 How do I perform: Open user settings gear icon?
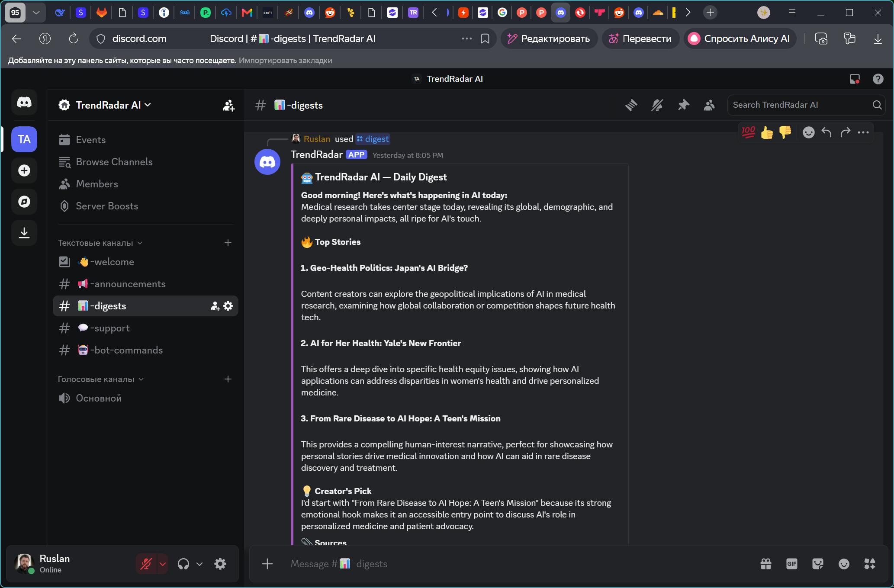(220, 564)
